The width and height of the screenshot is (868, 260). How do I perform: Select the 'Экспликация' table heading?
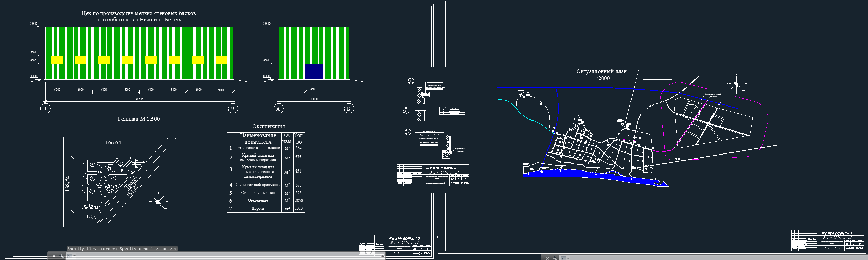pyautogui.click(x=268, y=126)
